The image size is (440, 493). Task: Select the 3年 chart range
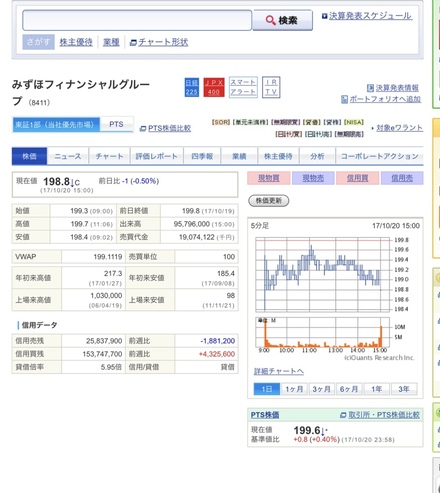pyautogui.click(x=404, y=389)
